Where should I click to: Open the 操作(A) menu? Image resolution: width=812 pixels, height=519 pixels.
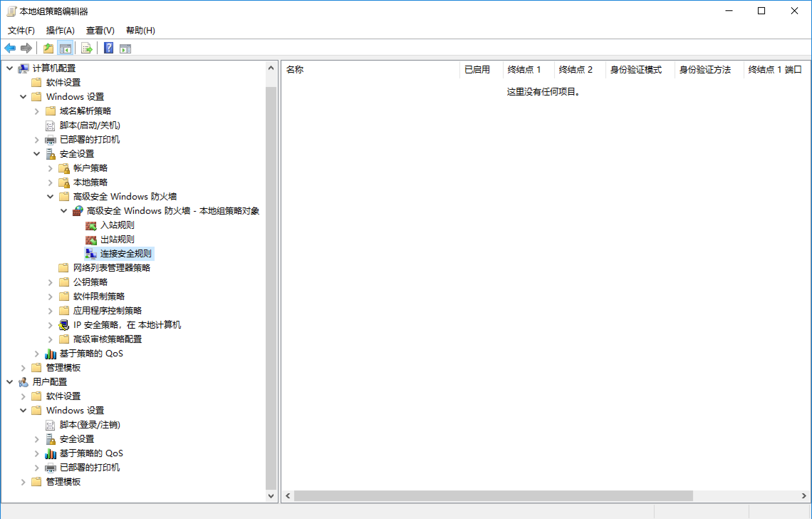coord(60,31)
